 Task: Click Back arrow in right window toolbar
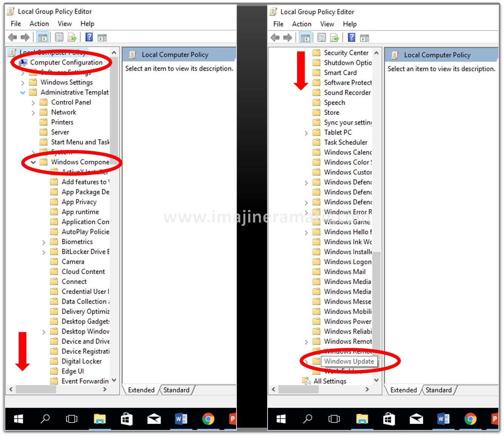pos(275,38)
